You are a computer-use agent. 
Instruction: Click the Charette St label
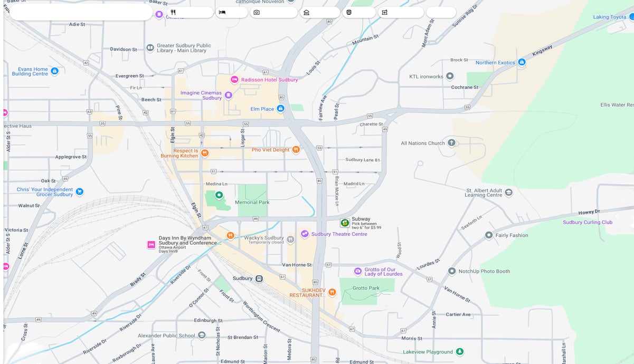371,124
